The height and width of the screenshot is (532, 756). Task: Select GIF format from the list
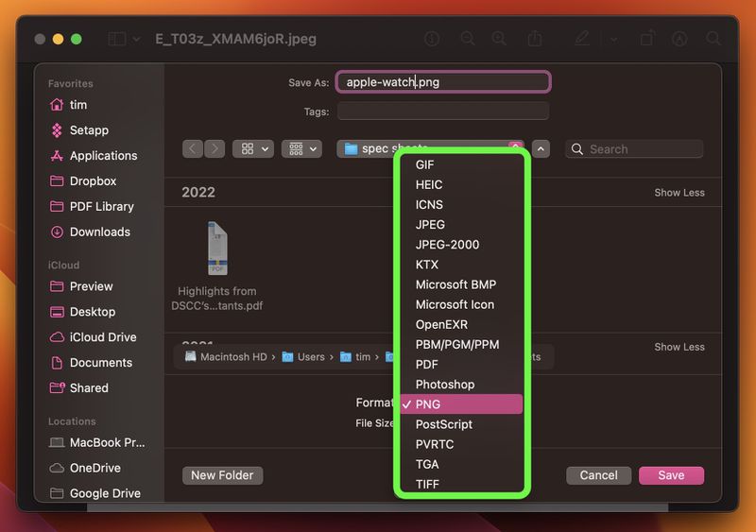[x=461, y=165]
